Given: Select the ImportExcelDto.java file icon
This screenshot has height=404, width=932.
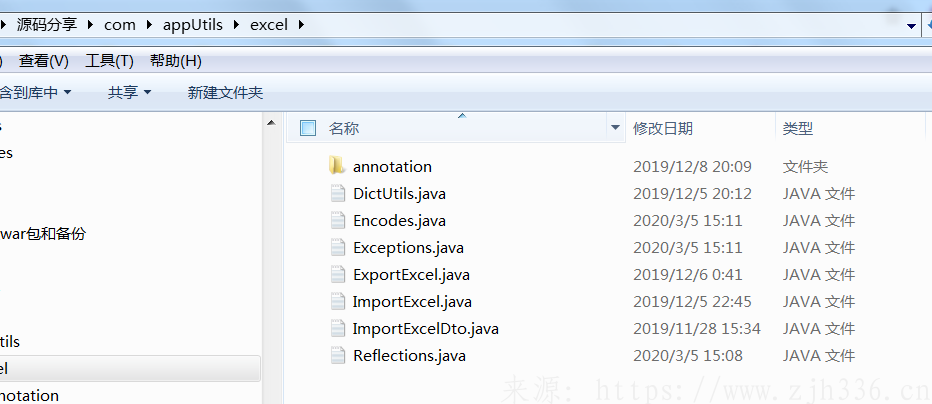Looking at the screenshot, I should point(338,329).
